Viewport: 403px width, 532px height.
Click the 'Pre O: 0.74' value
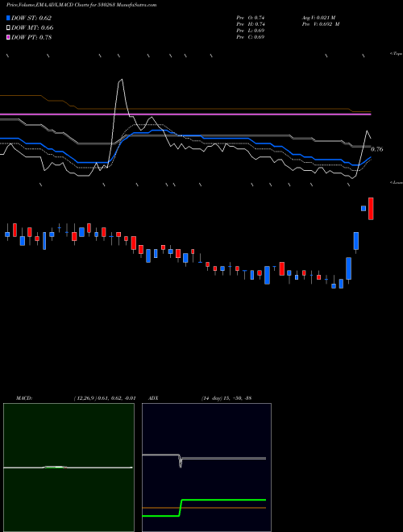click(251, 18)
